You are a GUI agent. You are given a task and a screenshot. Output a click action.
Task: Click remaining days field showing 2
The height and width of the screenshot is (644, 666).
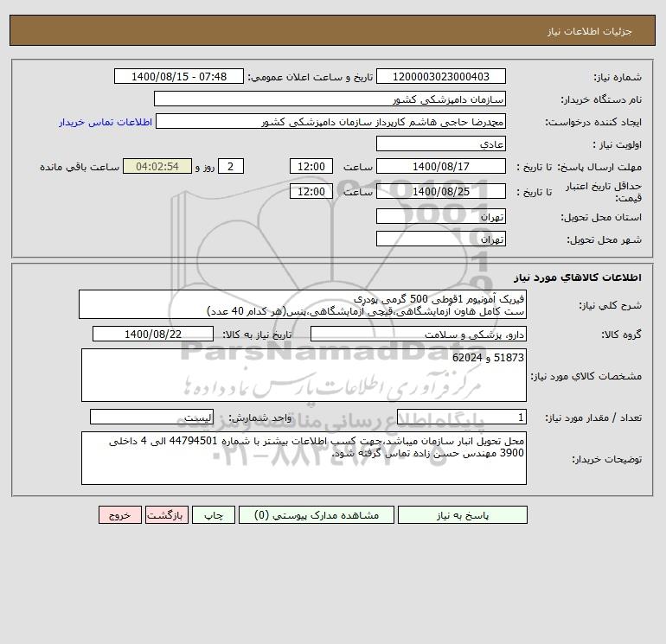coord(231,167)
